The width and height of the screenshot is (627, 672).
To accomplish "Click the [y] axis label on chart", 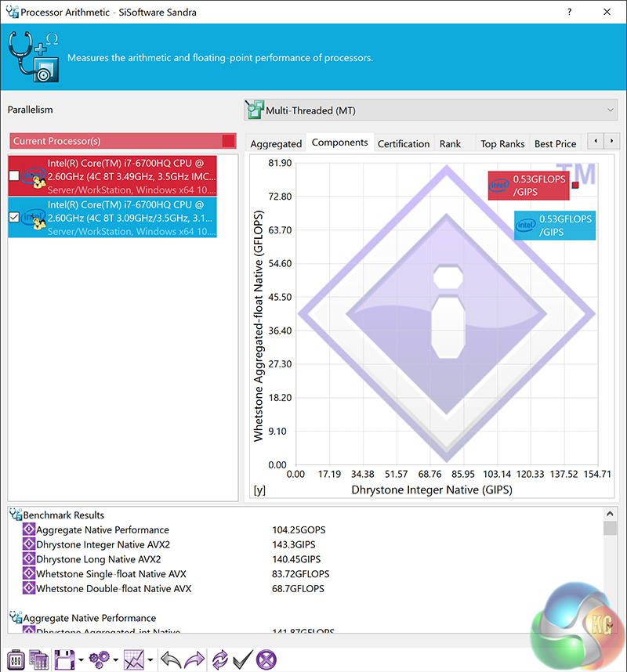I will [x=259, y=490].
